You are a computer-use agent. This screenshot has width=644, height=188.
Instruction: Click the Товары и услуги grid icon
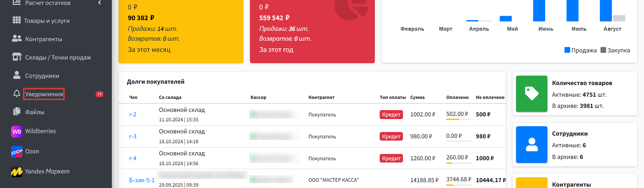[17, 20]
